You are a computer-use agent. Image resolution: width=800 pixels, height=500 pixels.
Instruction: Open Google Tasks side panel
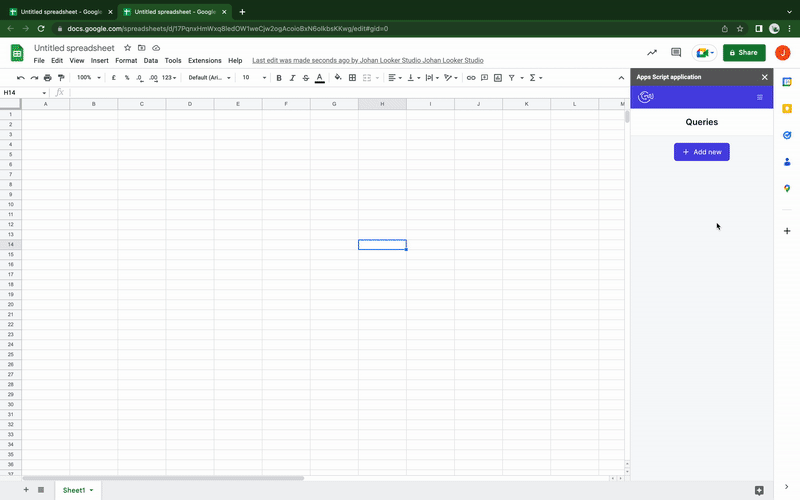tap(787, 135)
